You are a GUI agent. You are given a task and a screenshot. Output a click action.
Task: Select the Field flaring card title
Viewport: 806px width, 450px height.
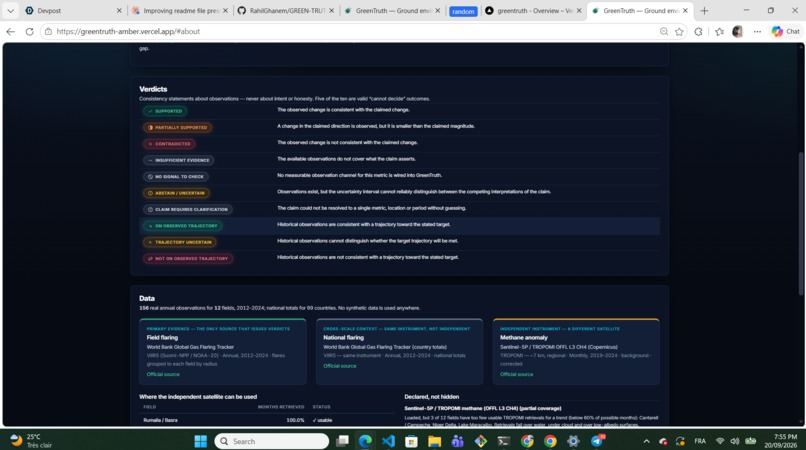pos(162,337)
